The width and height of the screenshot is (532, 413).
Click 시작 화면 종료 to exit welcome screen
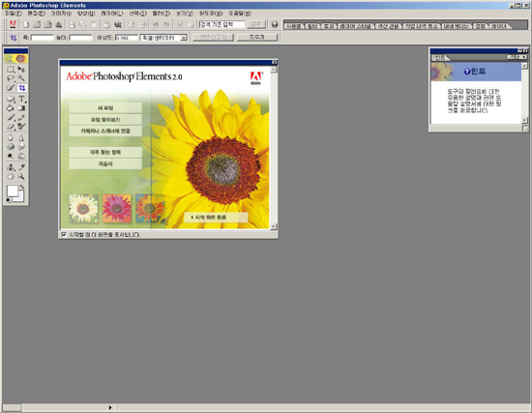coord(216,218)
